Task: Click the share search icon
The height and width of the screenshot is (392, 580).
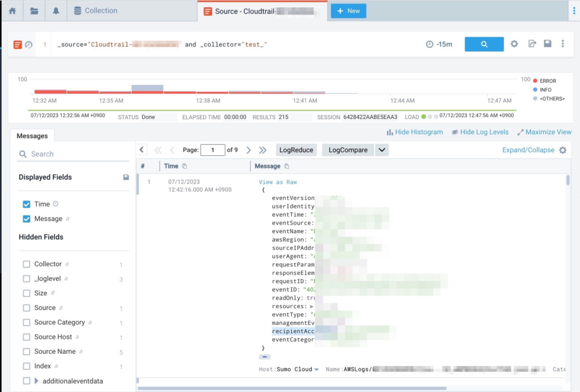Action: coord(532,44)
